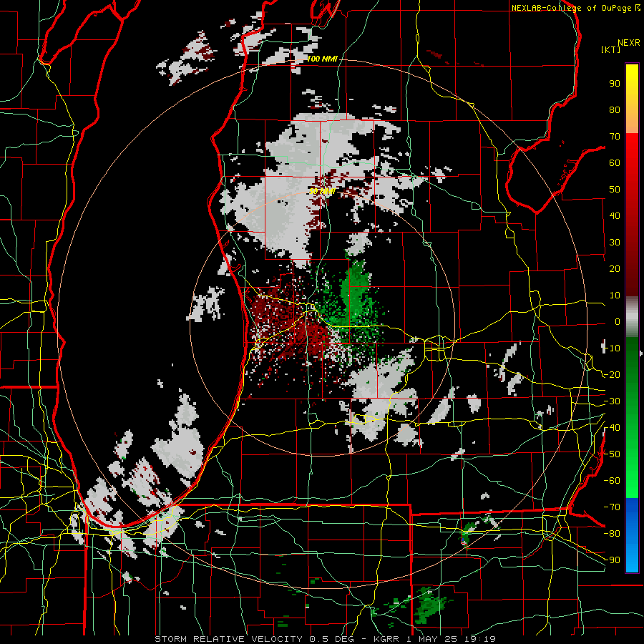
Task: Click the positive 40 knot scale label
Action: [615, 216]
